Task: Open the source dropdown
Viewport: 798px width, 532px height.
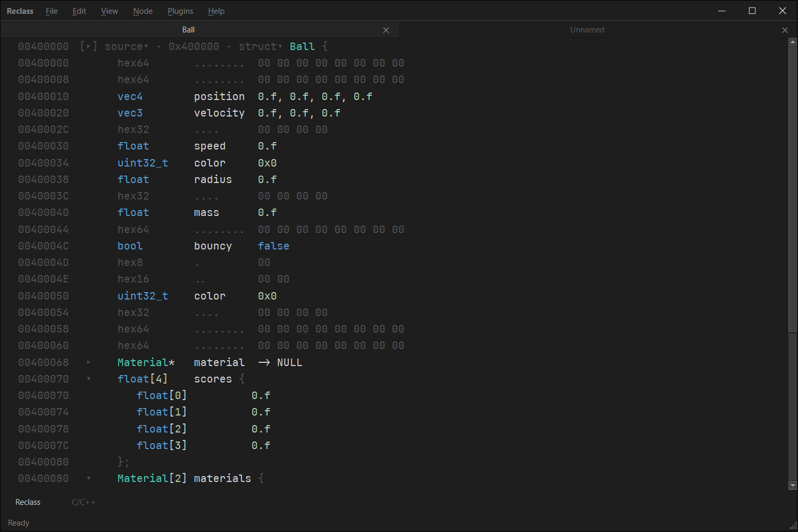Action: point(127,46)
